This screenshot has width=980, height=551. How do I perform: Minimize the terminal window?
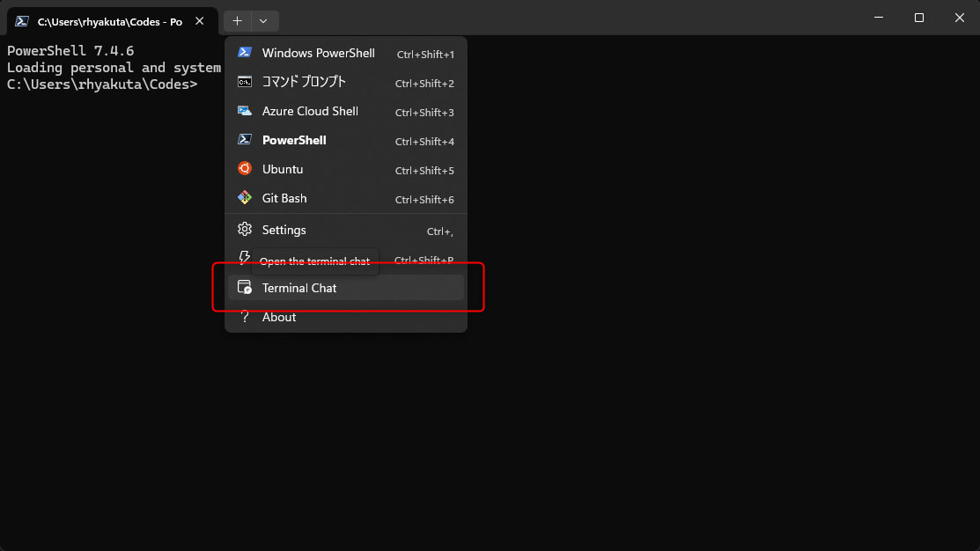click(x=879, y=18)
